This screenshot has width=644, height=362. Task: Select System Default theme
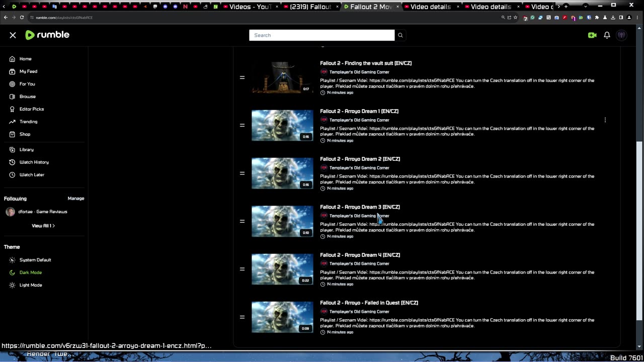pos(30,260)
